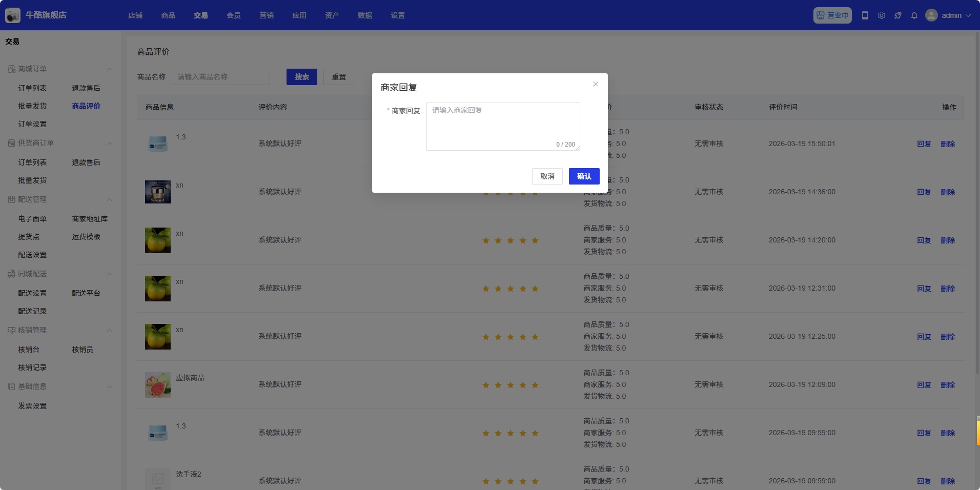This screenshot has width=980, height=490.
Task: Open the gear settings icon in header
Action: (882, 15)
